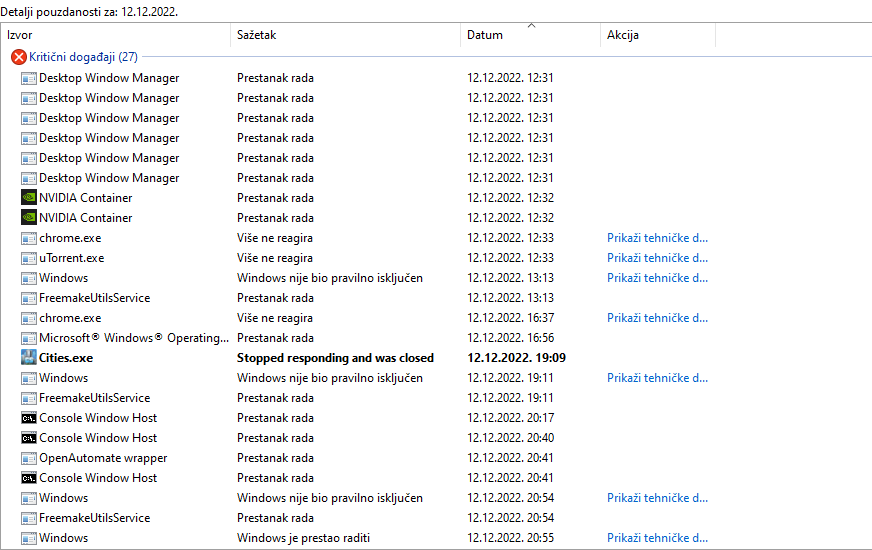Screen dimensions: 872x550
Task: Click the OpenAutomate wrapper row icon
Action: [28, 458]
